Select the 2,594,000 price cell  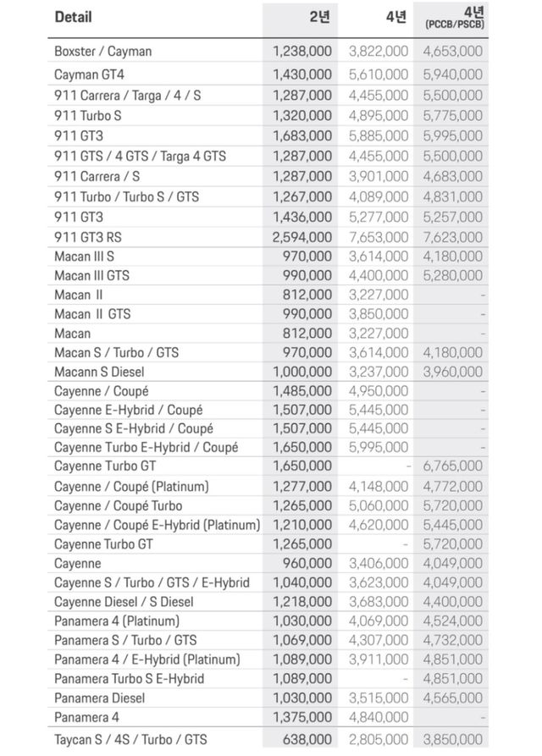pos(302,237)
